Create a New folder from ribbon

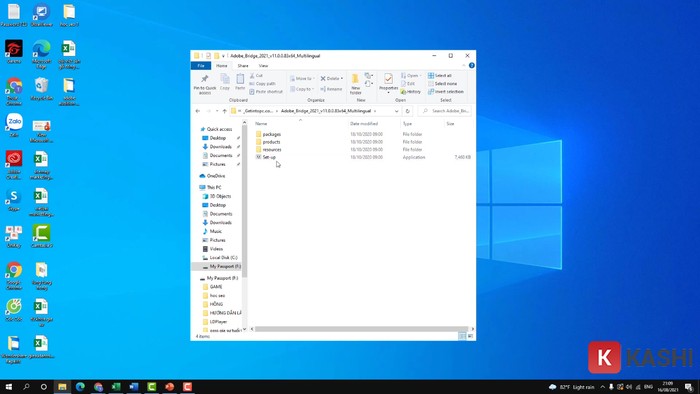[x=355, y=84]
